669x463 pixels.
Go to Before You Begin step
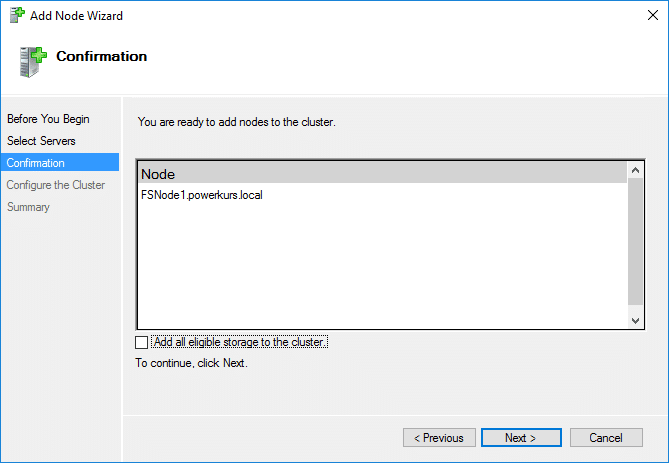[48, 119]
